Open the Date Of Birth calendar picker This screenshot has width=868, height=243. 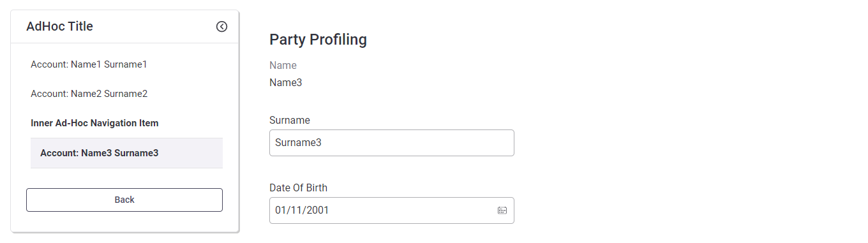(502, 210)
